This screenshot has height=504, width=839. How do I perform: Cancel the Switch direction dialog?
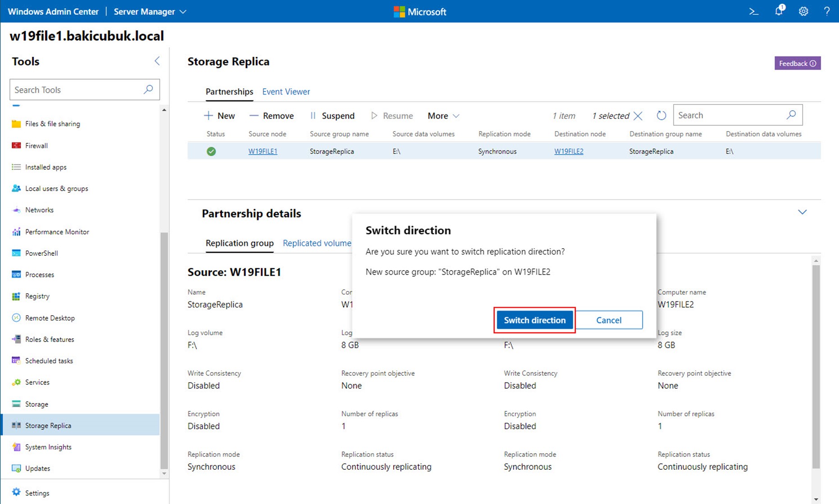tap(609, 320)
